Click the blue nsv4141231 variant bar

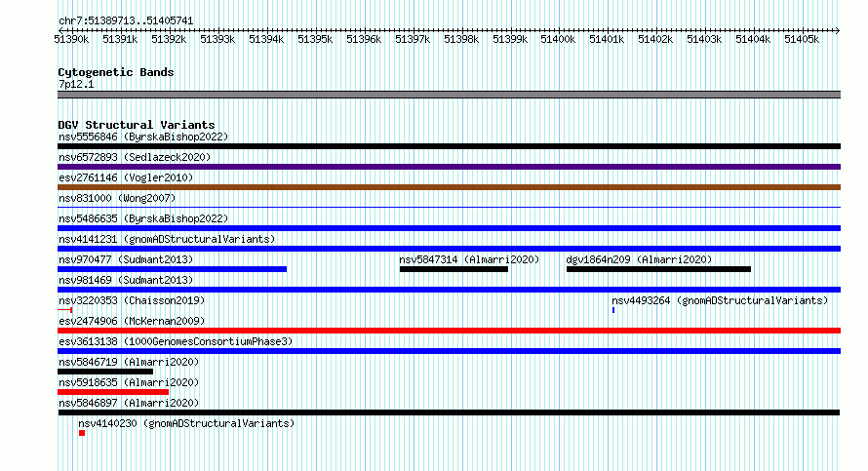pyautogui.click(x=449, y=249)
